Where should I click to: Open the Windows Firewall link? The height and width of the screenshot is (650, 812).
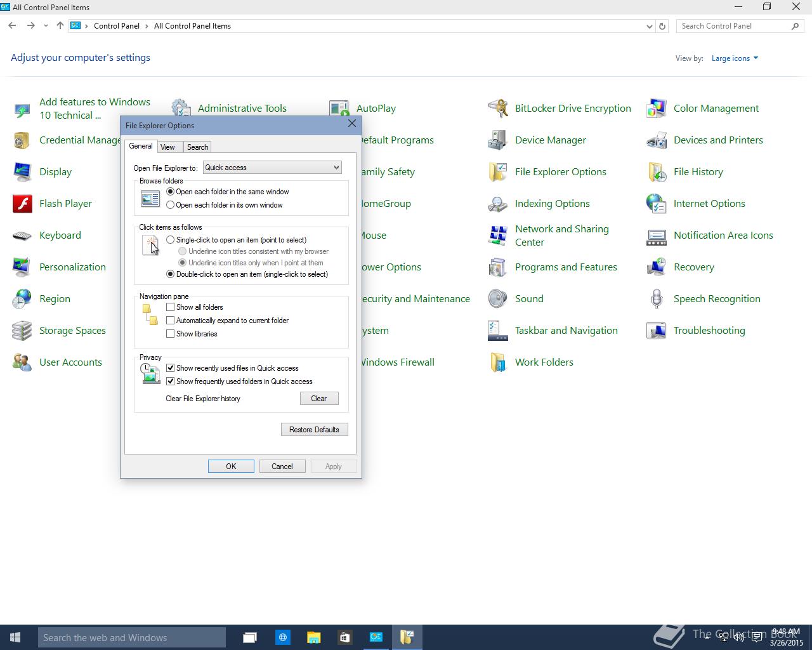coord(398,362)
